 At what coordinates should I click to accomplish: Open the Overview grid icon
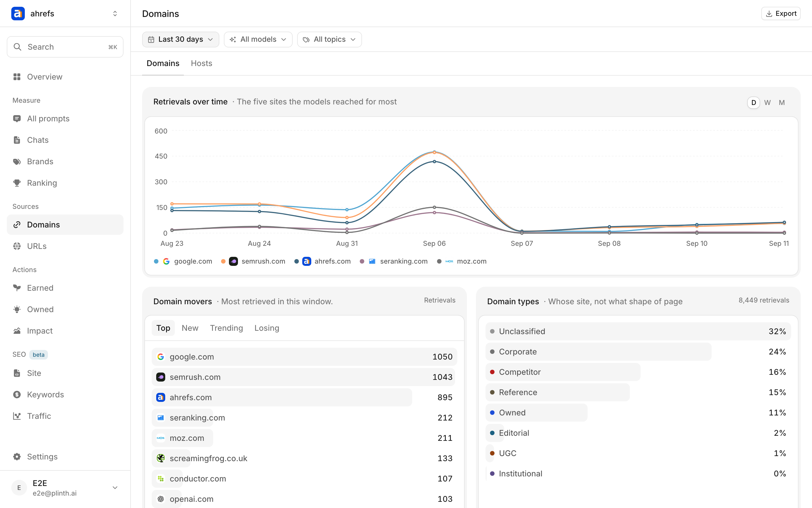coord(17,77)
